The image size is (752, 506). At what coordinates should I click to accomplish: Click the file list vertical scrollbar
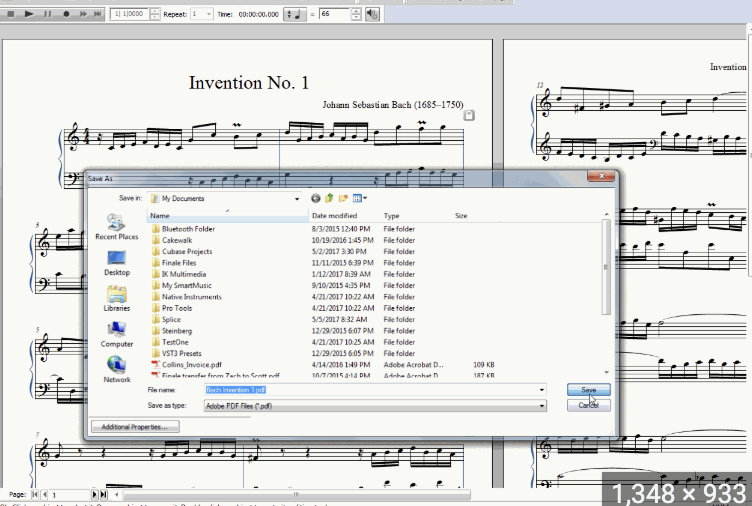tap(606, 267)
